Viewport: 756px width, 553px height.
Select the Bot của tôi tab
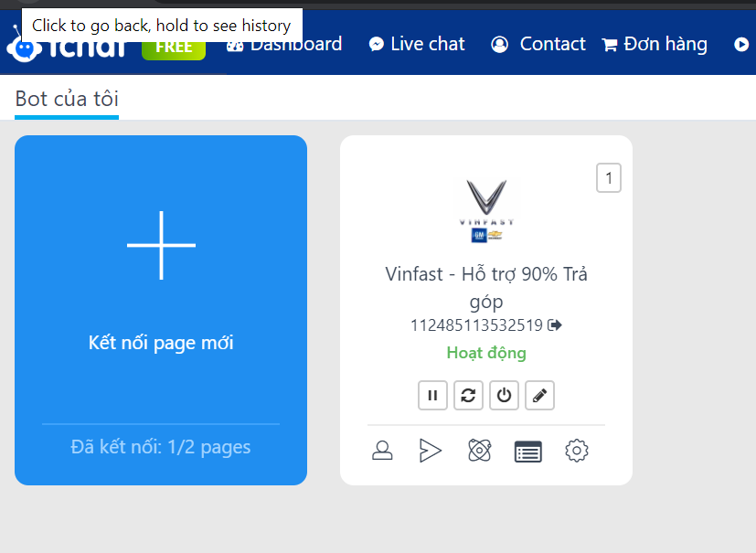tap(67, 99)
